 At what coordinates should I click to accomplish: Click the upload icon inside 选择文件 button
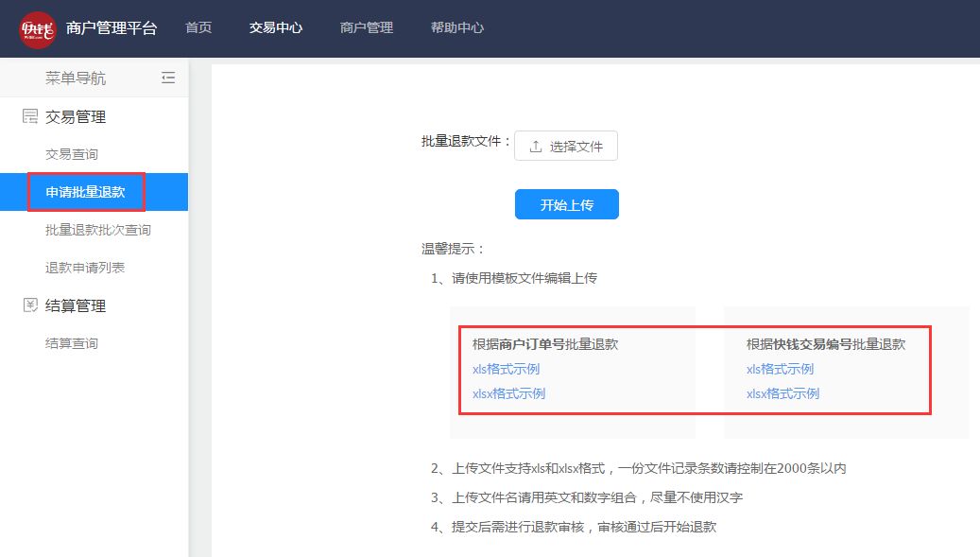535,146
